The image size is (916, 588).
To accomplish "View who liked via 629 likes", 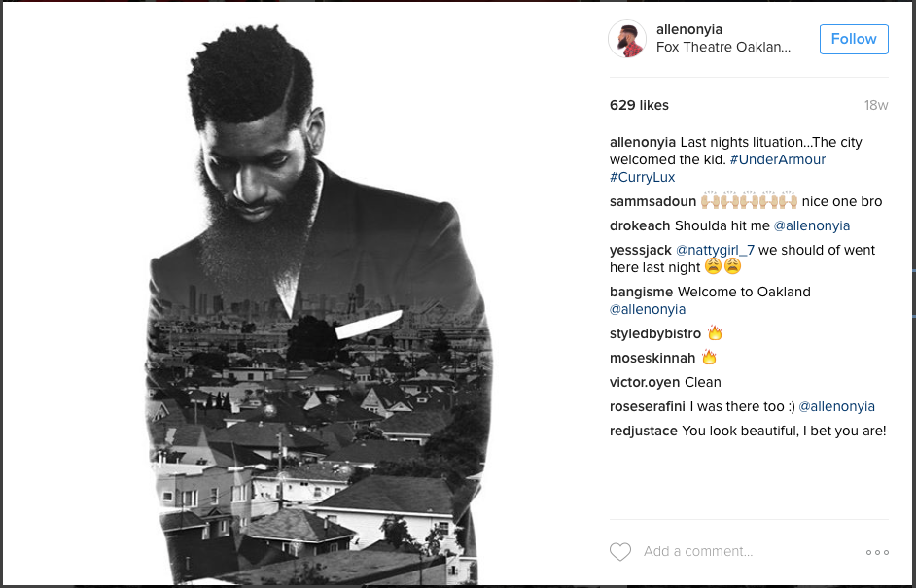I will pyautogui.click(x=639, y=105).
